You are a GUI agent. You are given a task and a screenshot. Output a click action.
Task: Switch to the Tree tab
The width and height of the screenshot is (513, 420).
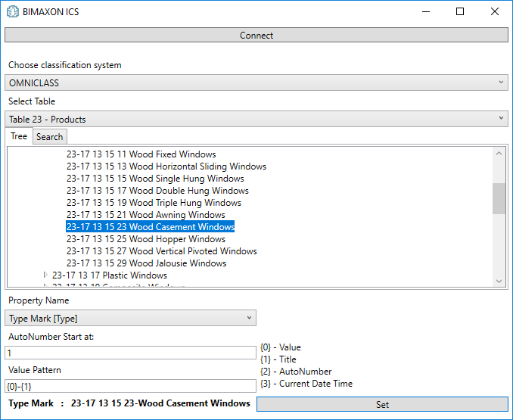19,136
